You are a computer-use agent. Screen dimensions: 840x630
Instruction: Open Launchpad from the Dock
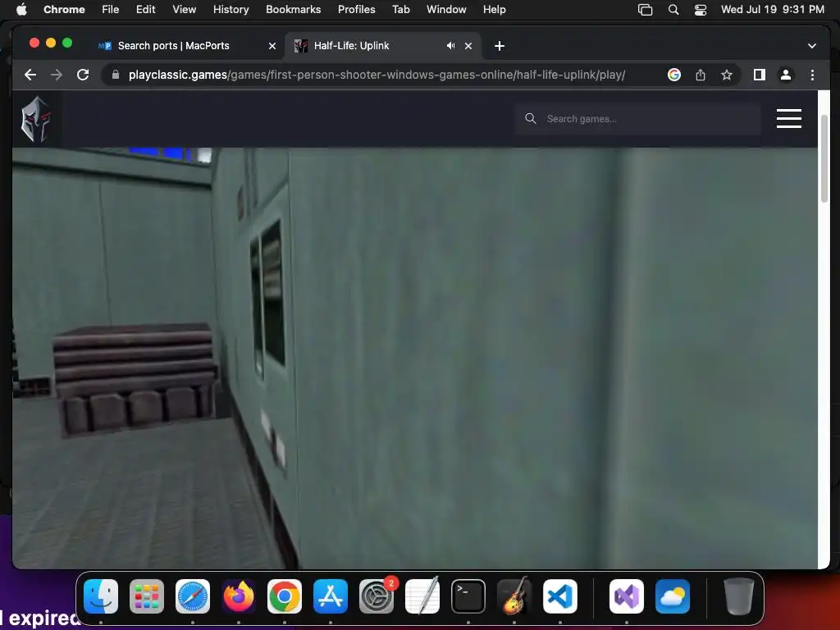[147, 596]
